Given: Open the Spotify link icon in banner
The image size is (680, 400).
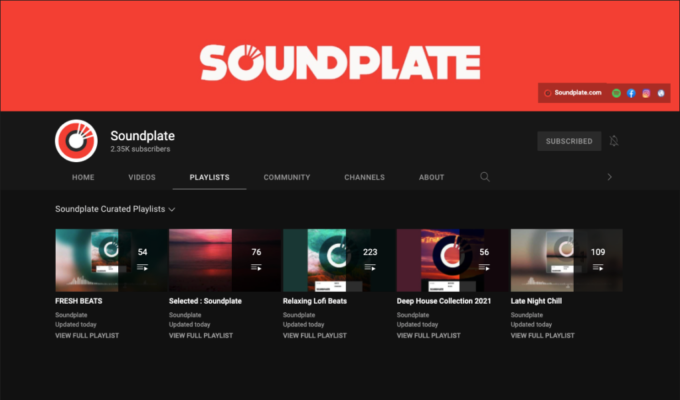Looking at the screenshot, I should [x=616, y=93].
